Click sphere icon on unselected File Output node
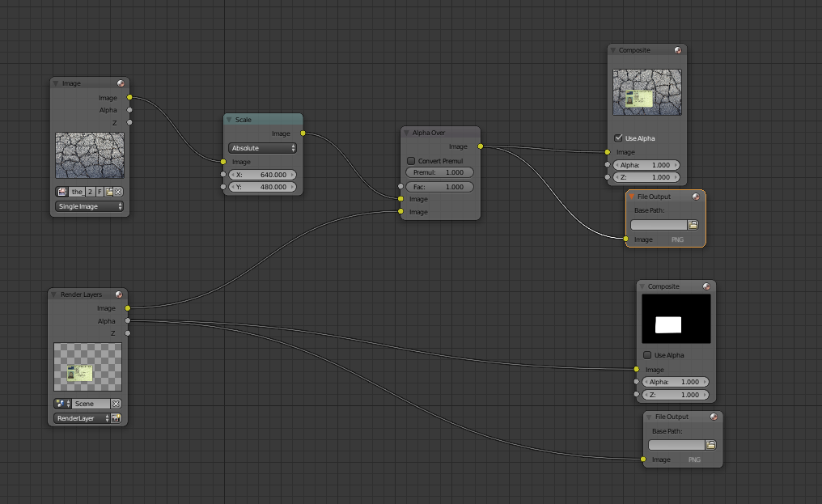Screen dimensions: 822x504 (714, 417)
